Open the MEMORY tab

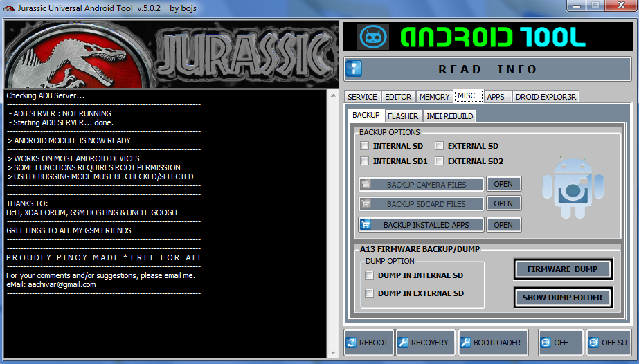pyautogui.click(x=434, y=97)
